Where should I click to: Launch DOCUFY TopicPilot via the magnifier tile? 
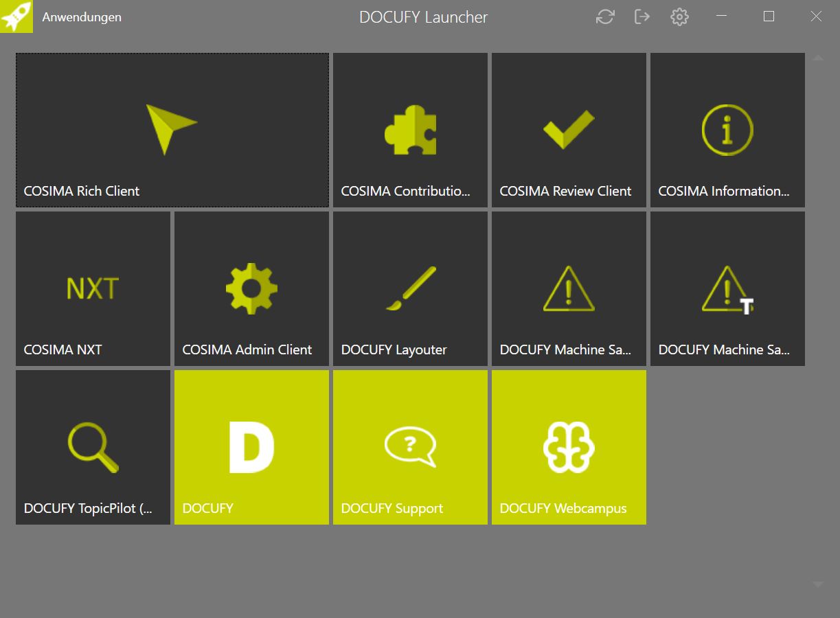pyautogui.click(x=93, y=447)
